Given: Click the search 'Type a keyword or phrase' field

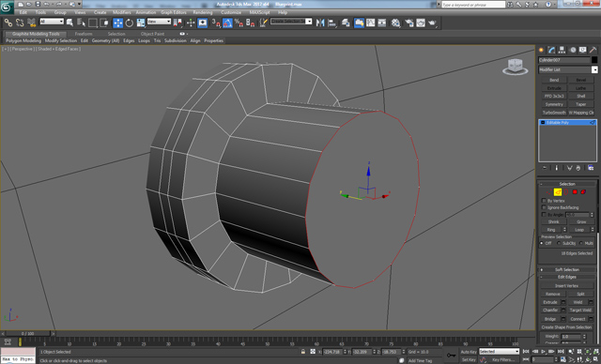Looking at the screenshot, I should click(473, 4).
